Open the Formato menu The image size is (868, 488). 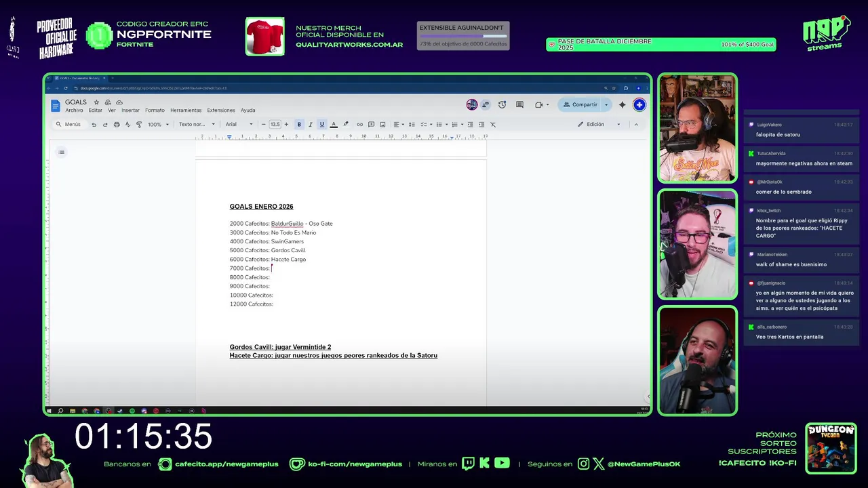tap(155, 110)
